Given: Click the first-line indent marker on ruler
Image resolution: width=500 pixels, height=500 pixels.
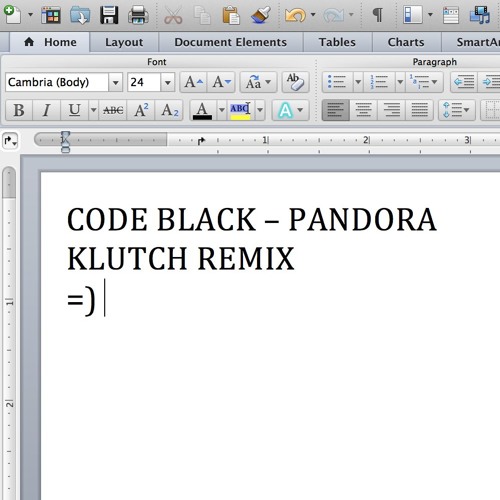Looking at the screenshot, I should tap(65, 135).
